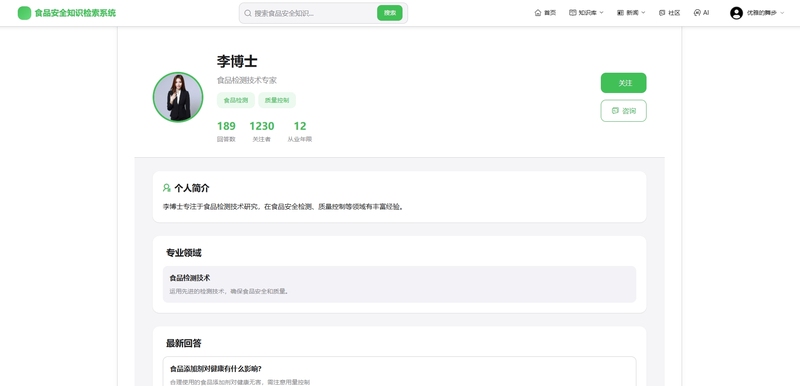Click the 运用先进的检测技术 description text

click(230, 291)
